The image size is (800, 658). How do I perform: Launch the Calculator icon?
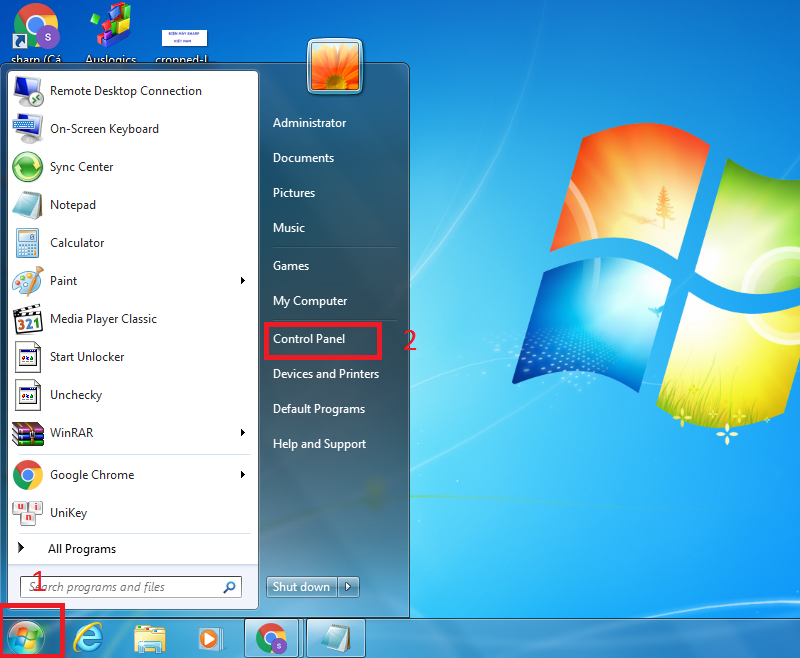[x=27, y=243]
